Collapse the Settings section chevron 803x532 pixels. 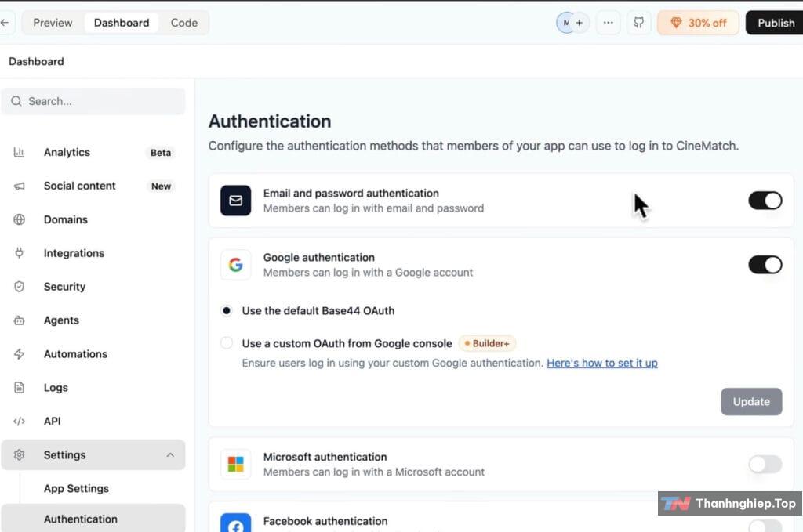click(x=170, y=454)
